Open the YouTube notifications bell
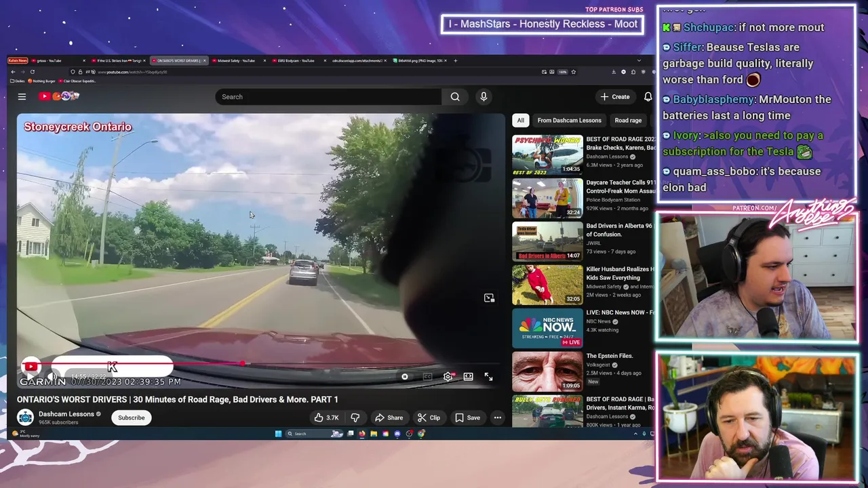This screenshot has height=488, width=868. tap(648, 97)
